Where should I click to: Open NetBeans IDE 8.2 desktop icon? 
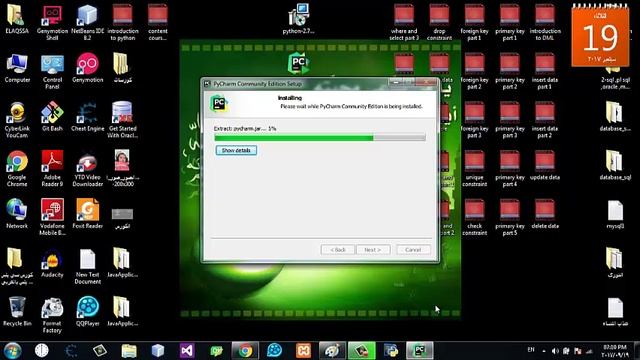tap(87, 23)
